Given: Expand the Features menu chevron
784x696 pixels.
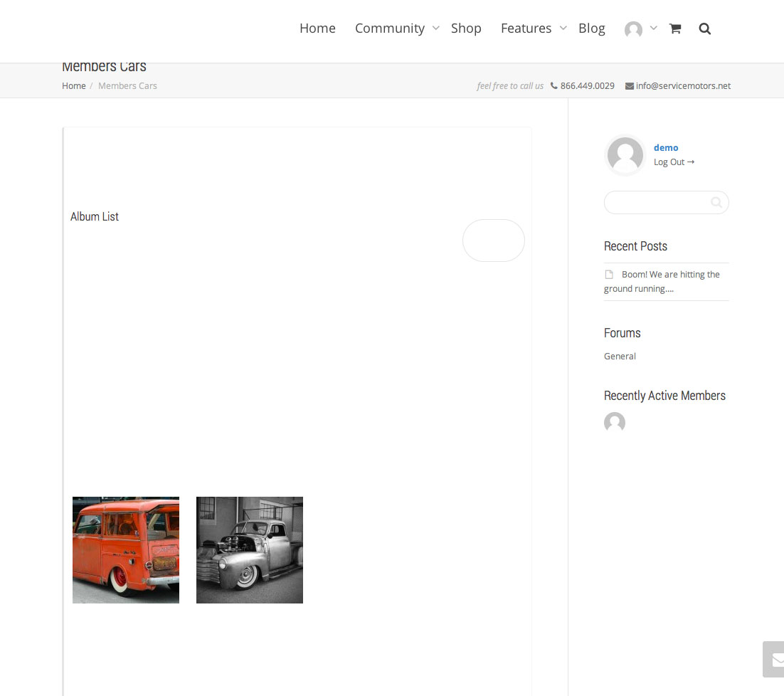Looking at the screenshot, I should click(563, 28).
